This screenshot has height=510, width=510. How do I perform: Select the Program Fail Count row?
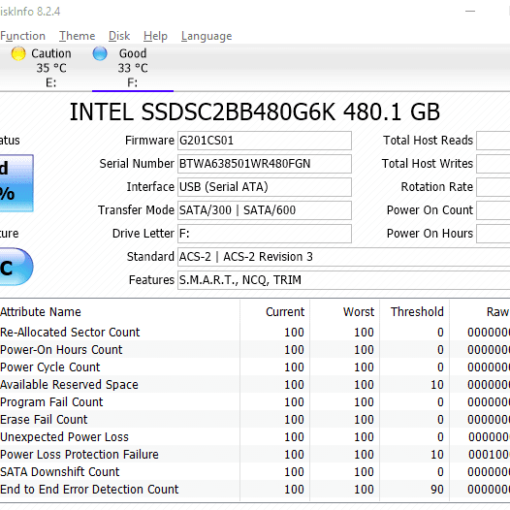click(x=255, y=402)
